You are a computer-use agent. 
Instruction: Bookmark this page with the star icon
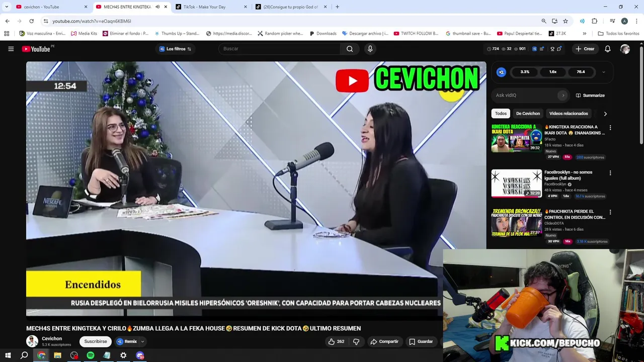566,21
